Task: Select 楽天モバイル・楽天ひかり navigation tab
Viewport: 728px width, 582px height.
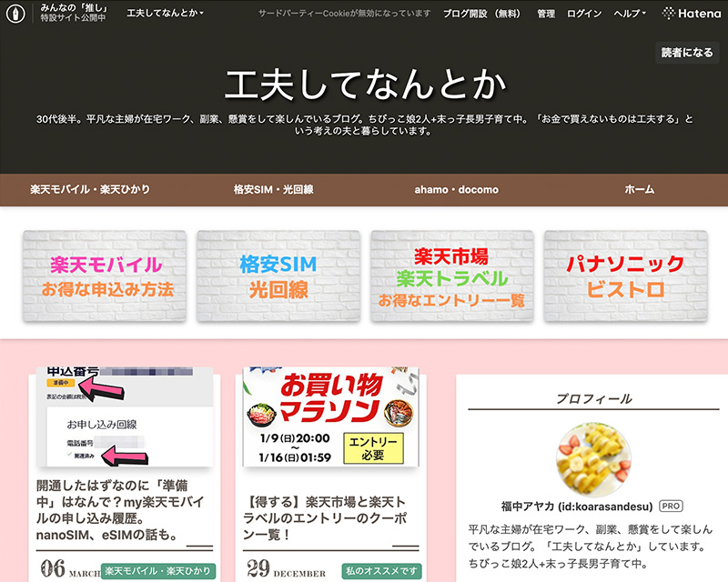Action: (x=90, y=190)
